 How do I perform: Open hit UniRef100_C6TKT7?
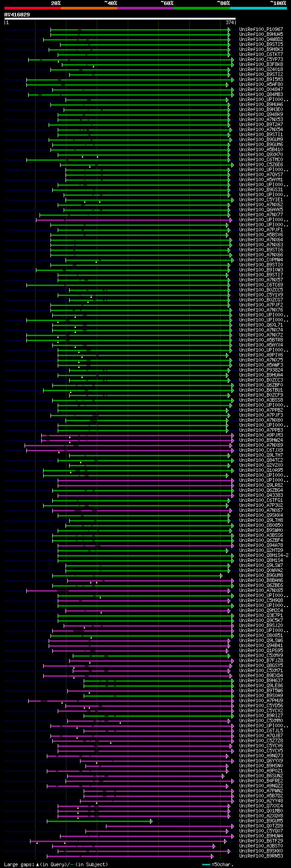pos(261,54)
